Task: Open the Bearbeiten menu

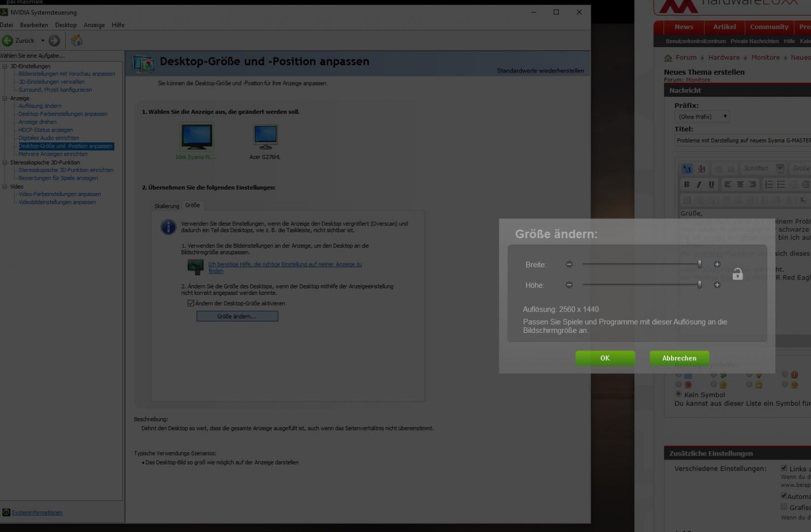Action: (x=34, y=25)
